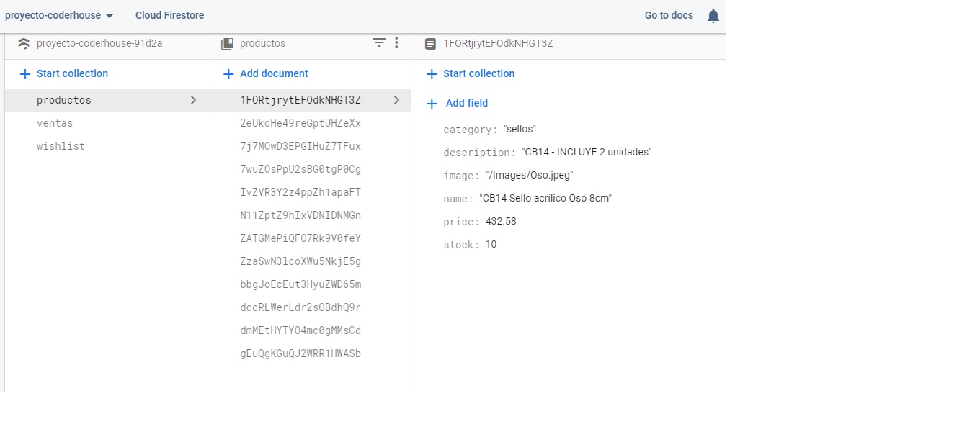Open document 2eUkdHe49reGptUHZeXx
The height and width of the screenshot is (447, 980).
pyautogui.click(x=300, y=123)
